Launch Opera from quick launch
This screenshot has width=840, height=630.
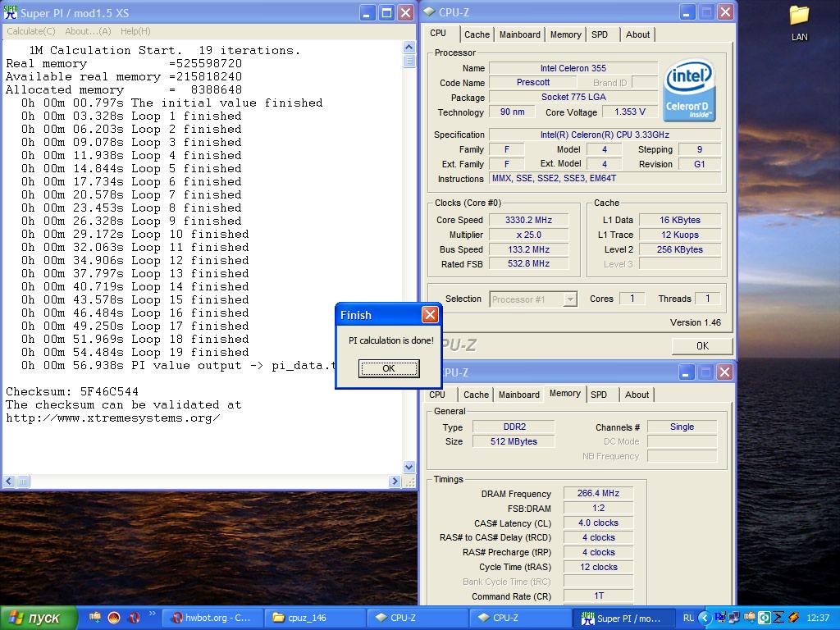tap(134, 618)
